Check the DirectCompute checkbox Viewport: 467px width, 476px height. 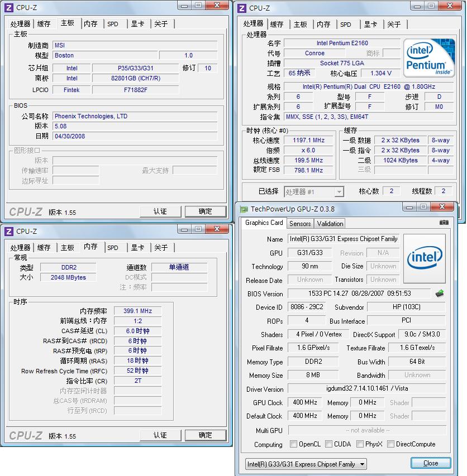pyautogui.click(x=390, y=444)
